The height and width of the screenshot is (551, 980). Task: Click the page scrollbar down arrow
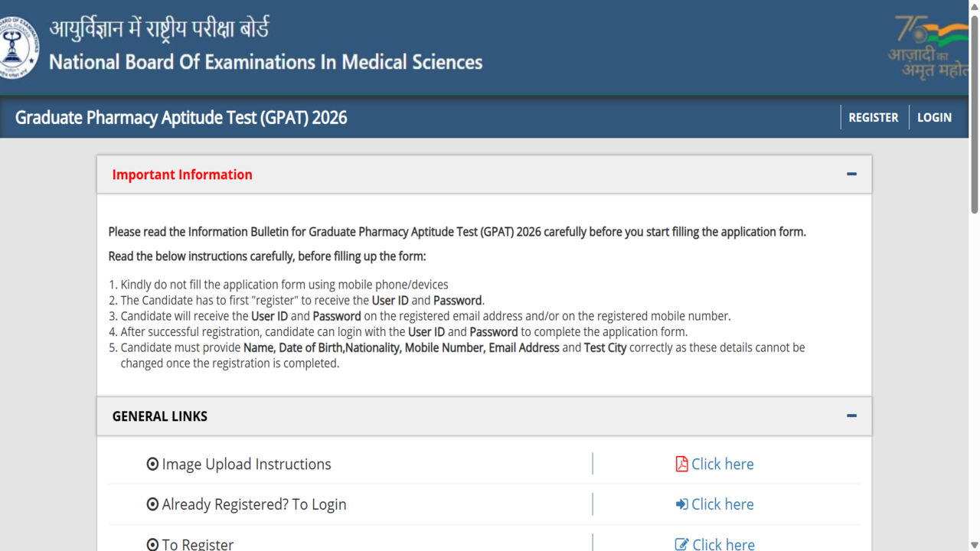tap(974, 545)
